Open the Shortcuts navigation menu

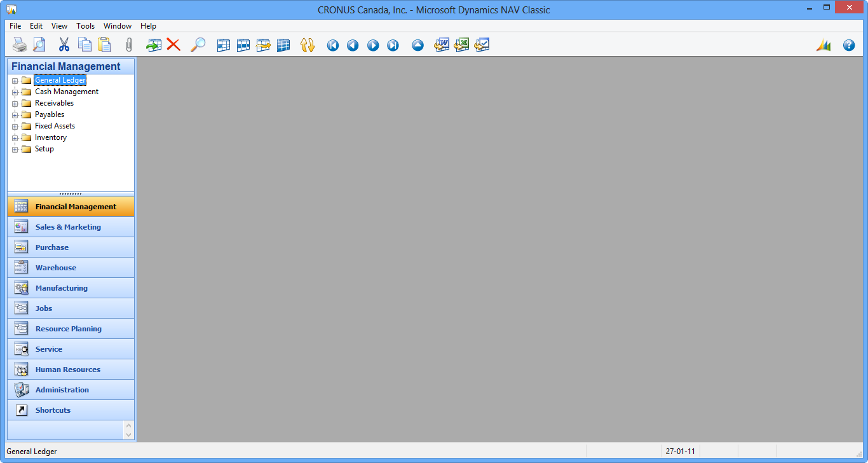pyautogui.click(x=71, y=410)
